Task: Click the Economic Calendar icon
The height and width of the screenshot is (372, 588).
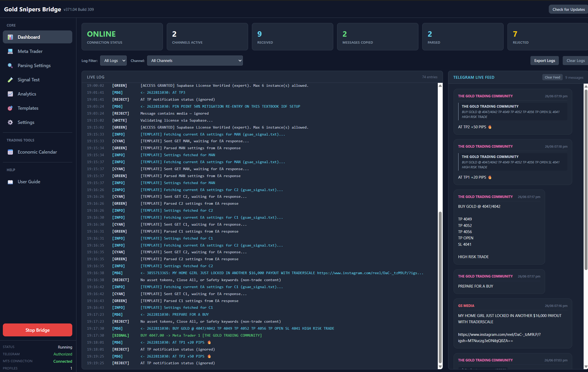Action: [10, 152]
